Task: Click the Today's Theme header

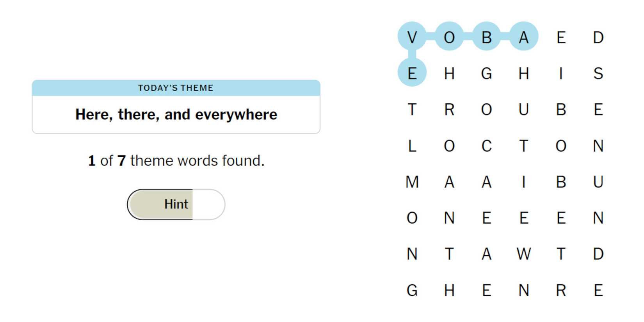Action: click(x=176, y=88)
